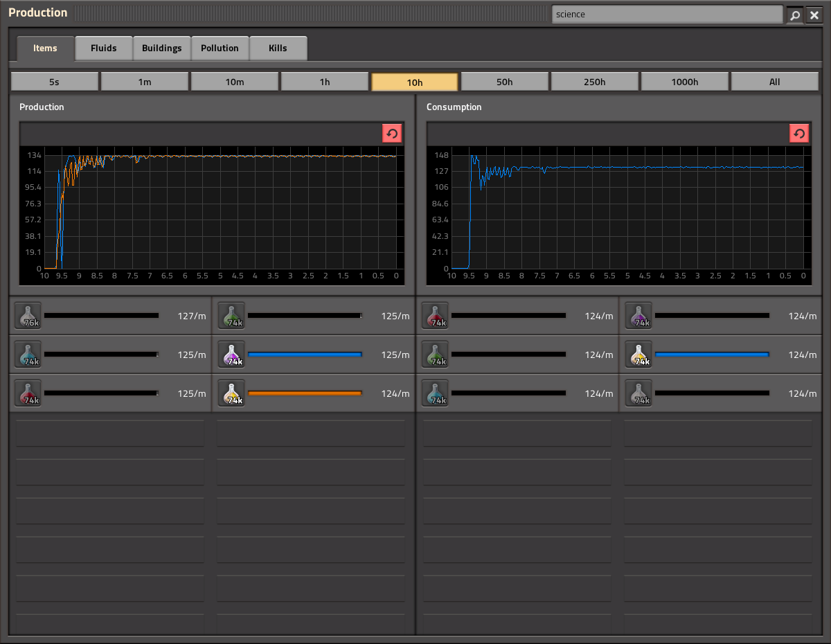This screenshot has width=831, height=644.
Task: Switch to the Fluids tab
Action: 103,48
